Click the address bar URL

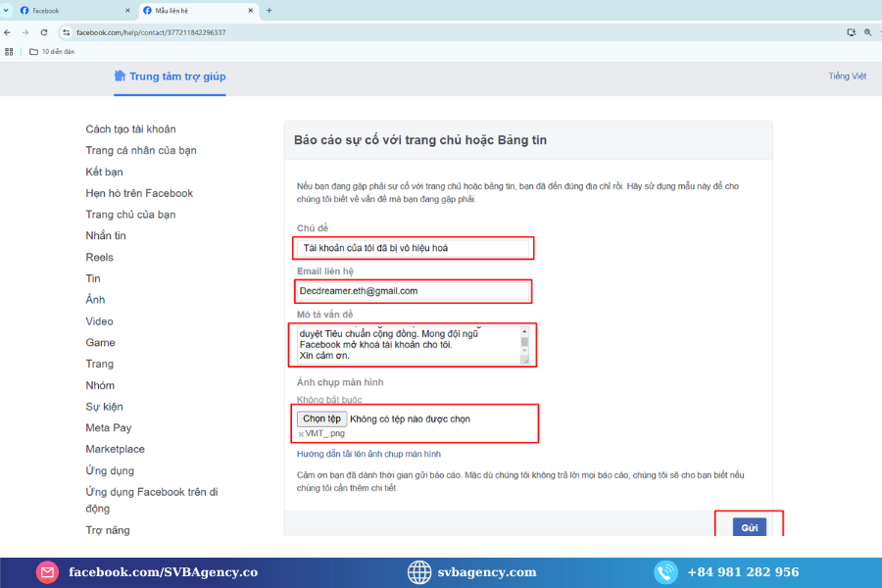(151, 32)
